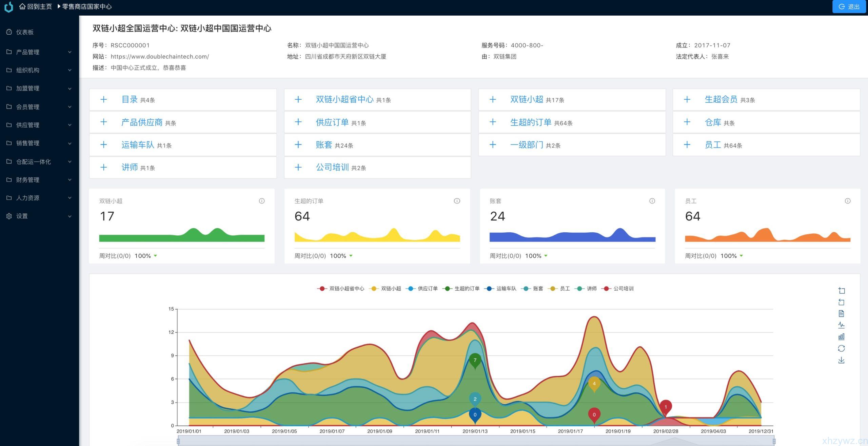Switch the chart to line view
Viewport: 868px width, 446px height.
tap(842, 325)
